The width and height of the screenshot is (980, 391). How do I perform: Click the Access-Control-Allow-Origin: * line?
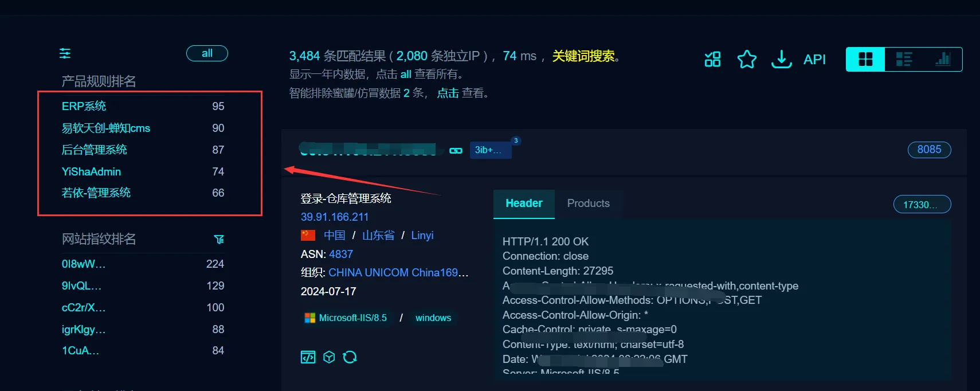[575, 315]
